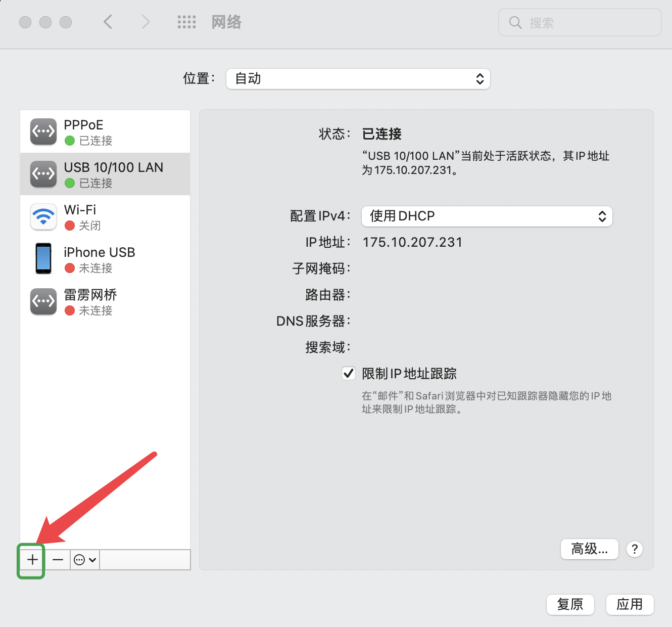Open the help question mark button
The width and height of the screenshot is (672, 627).
pos(635,549)
